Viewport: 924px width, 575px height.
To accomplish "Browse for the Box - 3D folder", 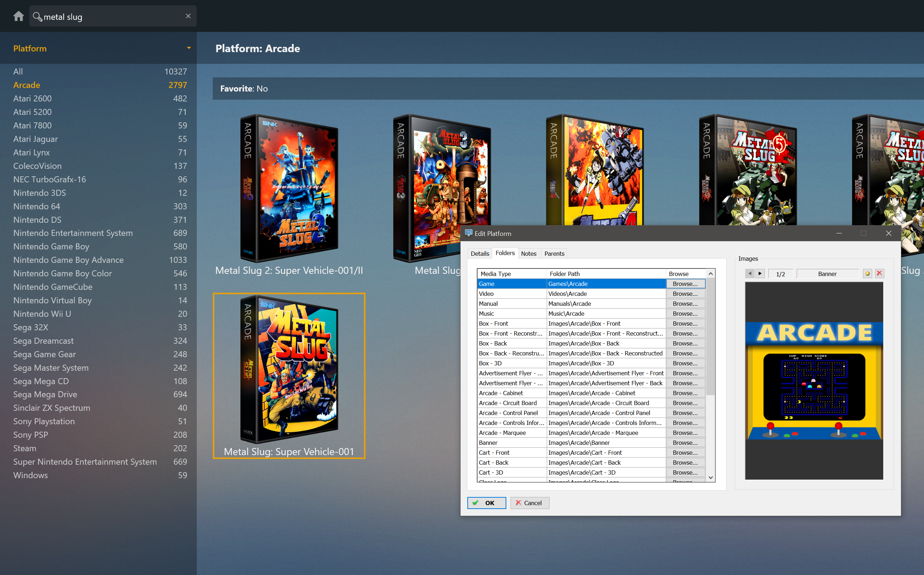I will [x=685, y=363].
